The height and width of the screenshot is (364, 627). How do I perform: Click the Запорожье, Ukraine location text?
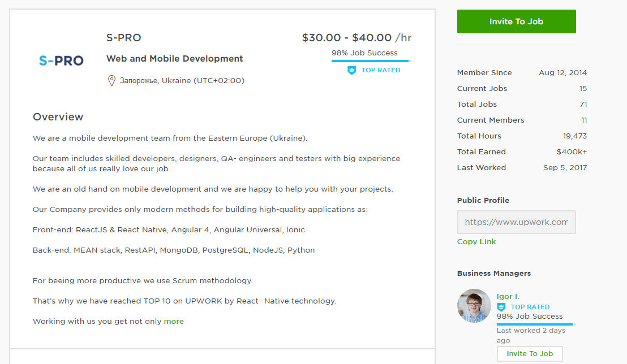click(x=182, y=81)
